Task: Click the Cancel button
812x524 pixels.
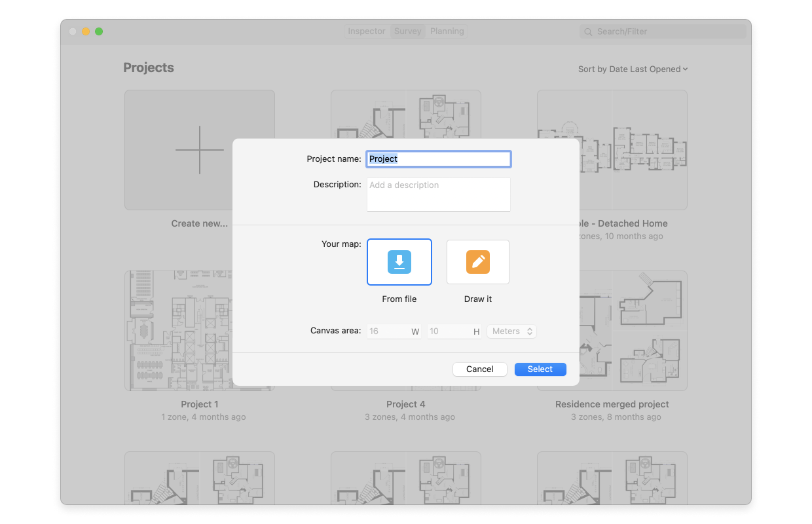Action: coord(480,369)
